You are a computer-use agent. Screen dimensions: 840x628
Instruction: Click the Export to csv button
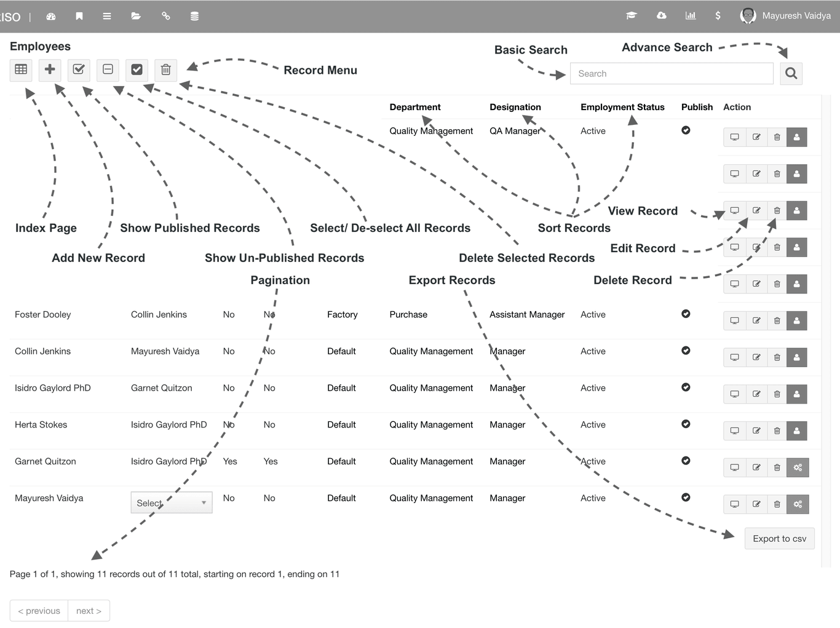click(779, 539)
